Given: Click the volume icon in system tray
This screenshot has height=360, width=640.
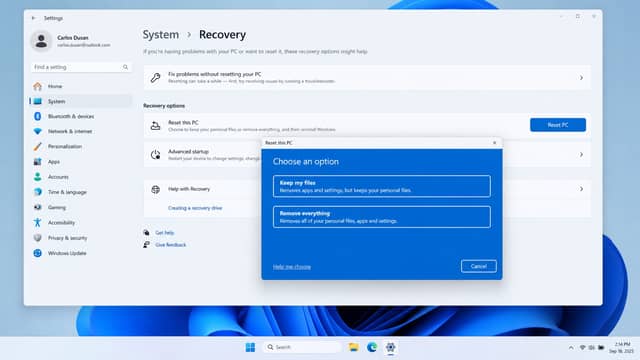Looking at the screenshot, I should tap(592, 348).
